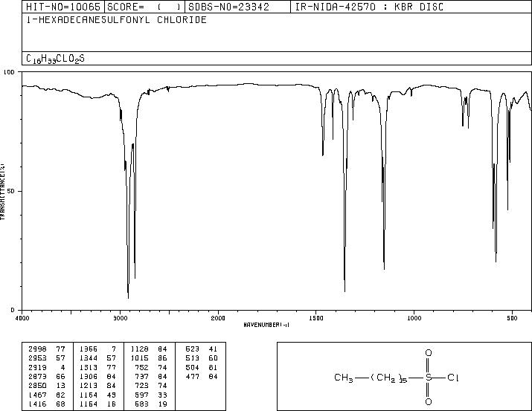Image resolution: width=532 pixels, height=411 pixels.
Task: Click the 1164 entry with transmittance 16
Action: [89, 404]
